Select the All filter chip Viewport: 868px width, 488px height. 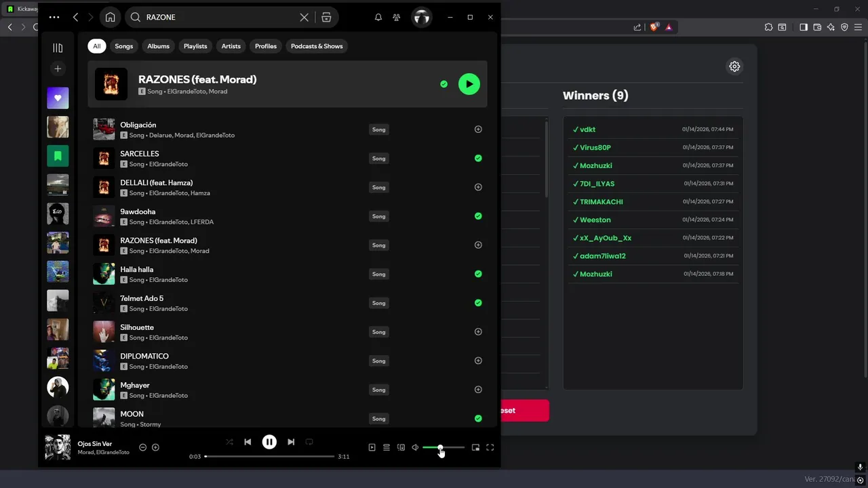pyautogui.click(x=96, y=46)
